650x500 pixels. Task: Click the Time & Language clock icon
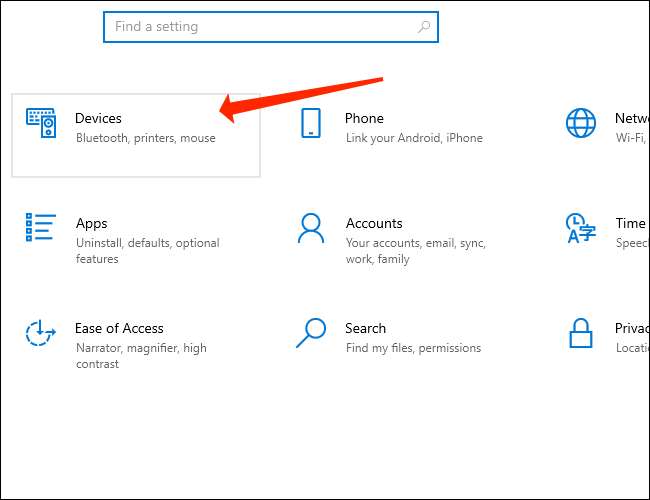pyautogui.click(x=581, y=228)
